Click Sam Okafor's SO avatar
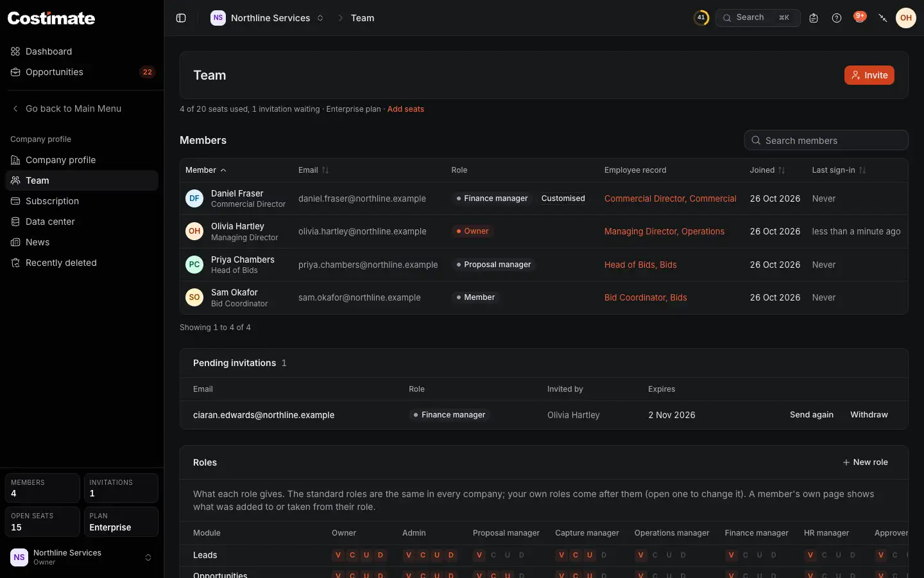The image size is (924, 578). point(194,297)
